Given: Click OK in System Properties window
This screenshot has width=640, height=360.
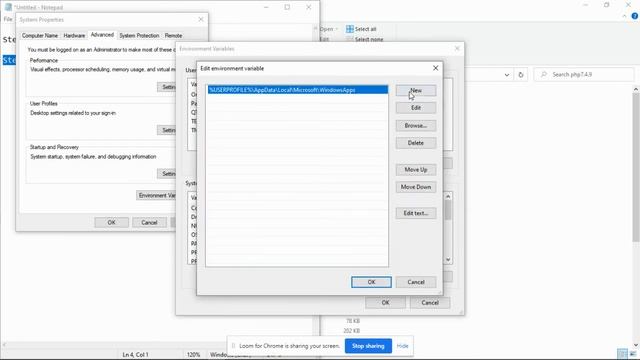Looking at the screenshot, I should click(111, 222).
